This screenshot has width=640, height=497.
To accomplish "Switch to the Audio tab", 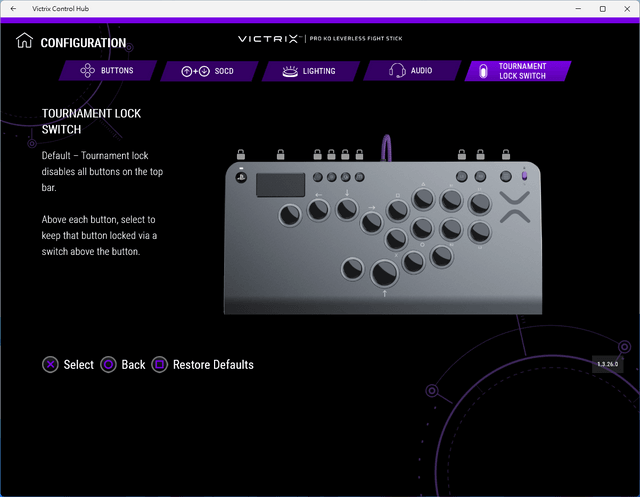I will coord(412,71).
